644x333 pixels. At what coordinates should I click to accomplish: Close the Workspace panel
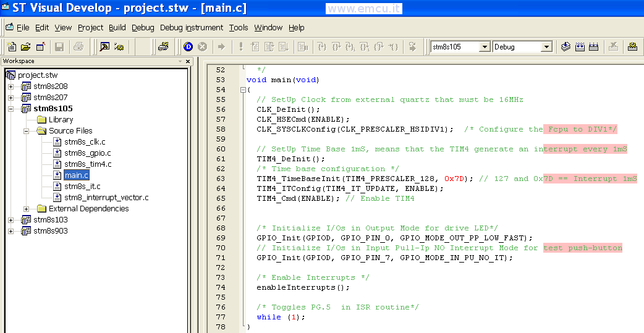pyautogui.click(x=188, y=62)
